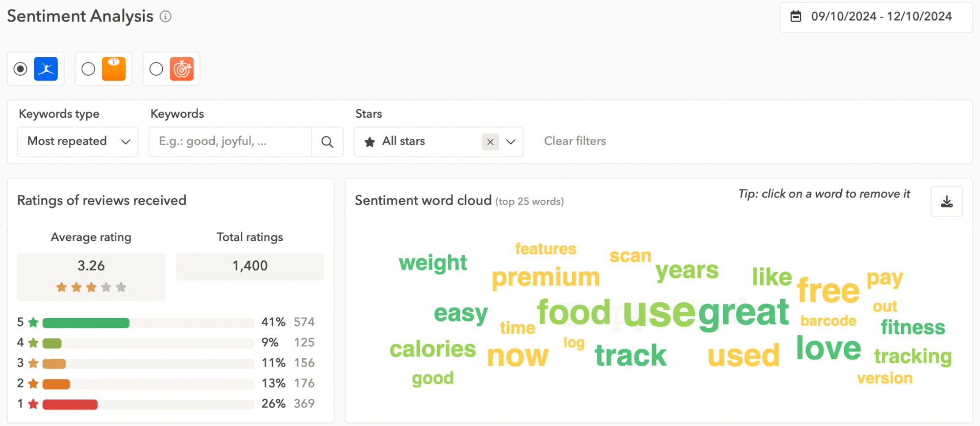Clear the All stars selection with X
The image size is (980, 426).
[x=490, y=142]
